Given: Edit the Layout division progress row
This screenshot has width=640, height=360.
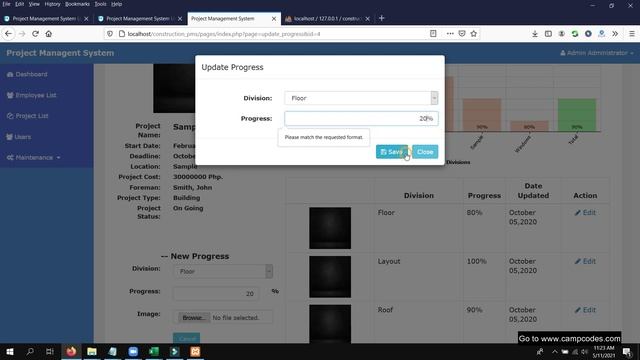Looking at the screenshot, I should pos(585,261).
